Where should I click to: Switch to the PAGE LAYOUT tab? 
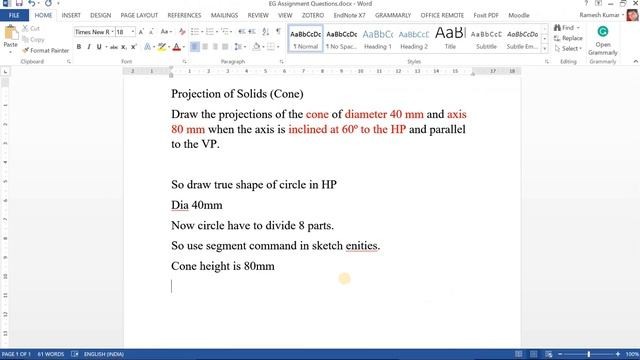click(139, 15)
